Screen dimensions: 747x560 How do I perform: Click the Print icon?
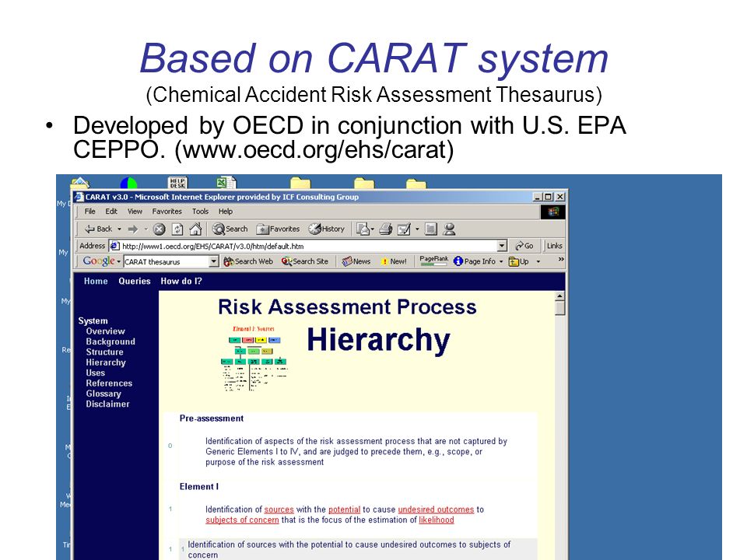385,229
